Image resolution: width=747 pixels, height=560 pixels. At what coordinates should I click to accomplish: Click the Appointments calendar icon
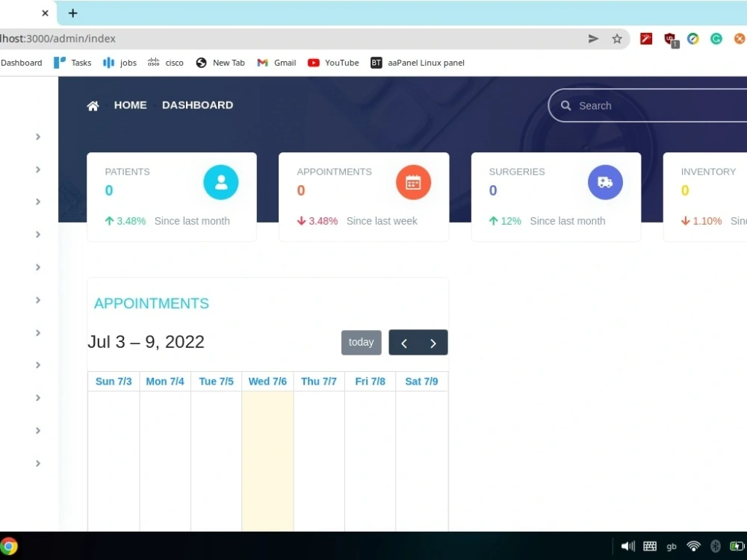coord(413,182)
